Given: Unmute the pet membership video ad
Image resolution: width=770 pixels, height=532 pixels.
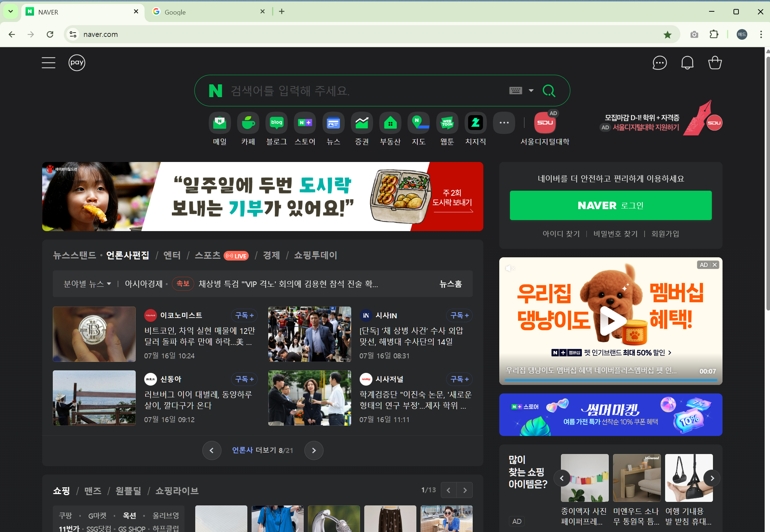Looking at the screenshot, I should click(510, 268).
